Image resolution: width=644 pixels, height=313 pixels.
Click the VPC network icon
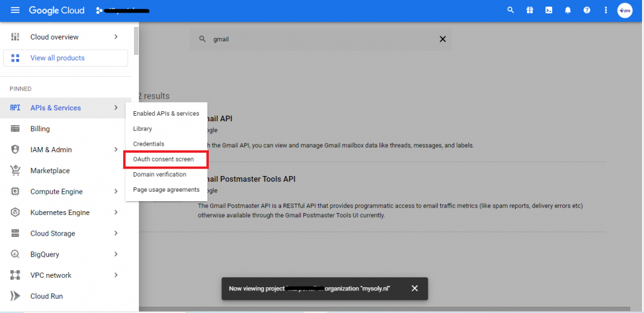pos(15,275)
